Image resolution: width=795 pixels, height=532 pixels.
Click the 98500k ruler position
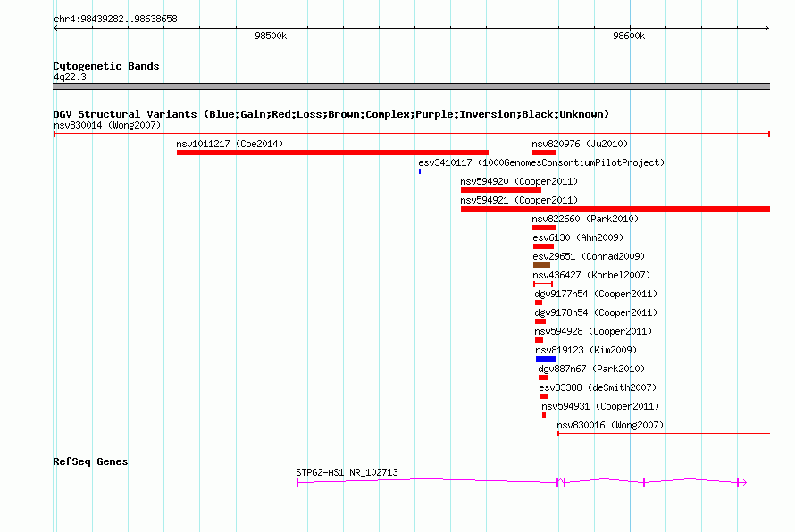[271, 36]
